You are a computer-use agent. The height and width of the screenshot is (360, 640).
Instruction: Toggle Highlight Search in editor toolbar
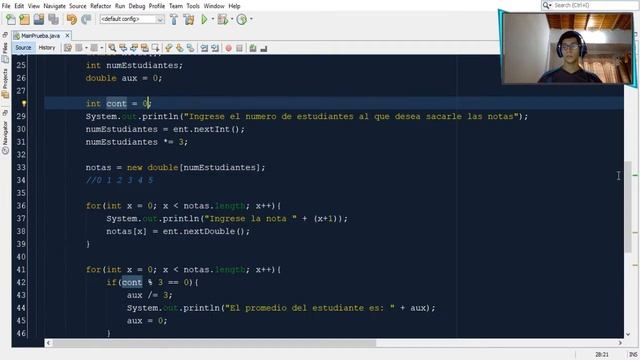pyautogui.click(x=144, y=48)
